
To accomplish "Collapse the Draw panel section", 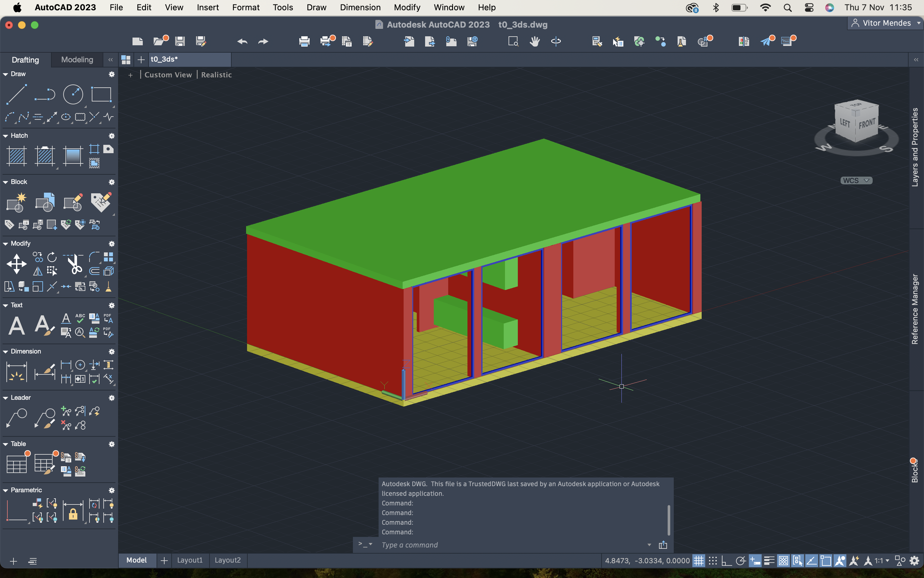I will 5,74.
